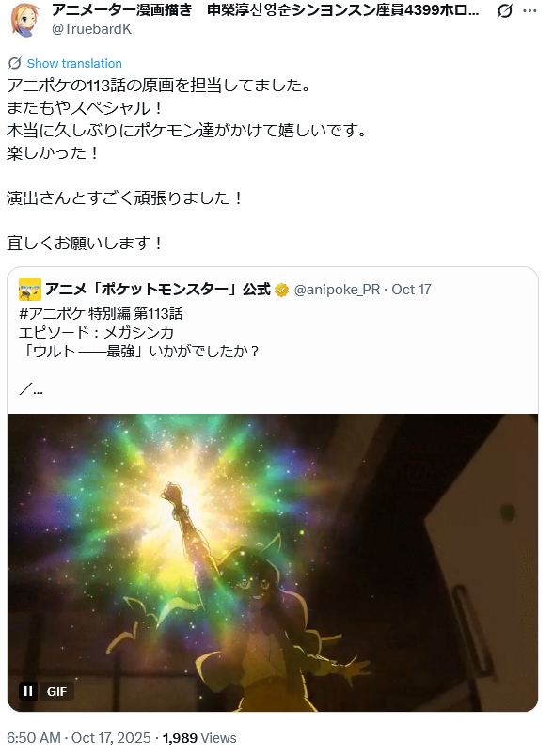Click the 6:50 AM Oct 17, 2025 timestamp
This screenshot has width=553, height=756.
(x=79, y=738)
